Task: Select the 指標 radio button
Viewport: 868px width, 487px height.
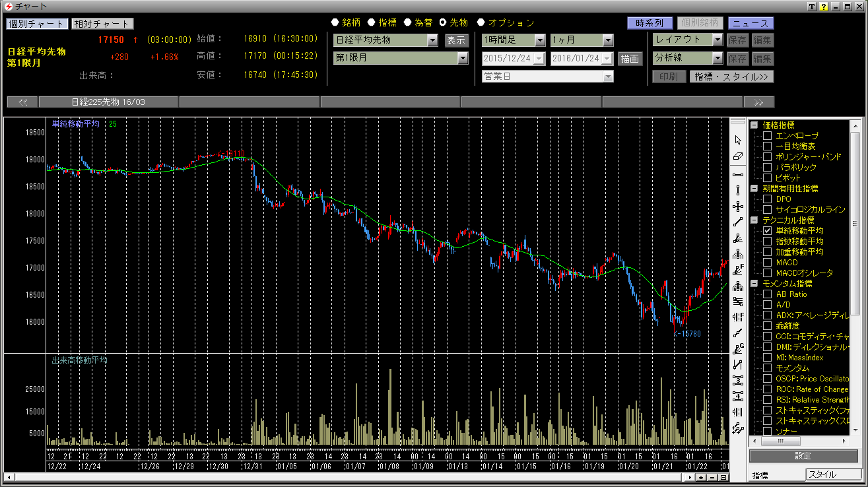Action: point(371,22)
